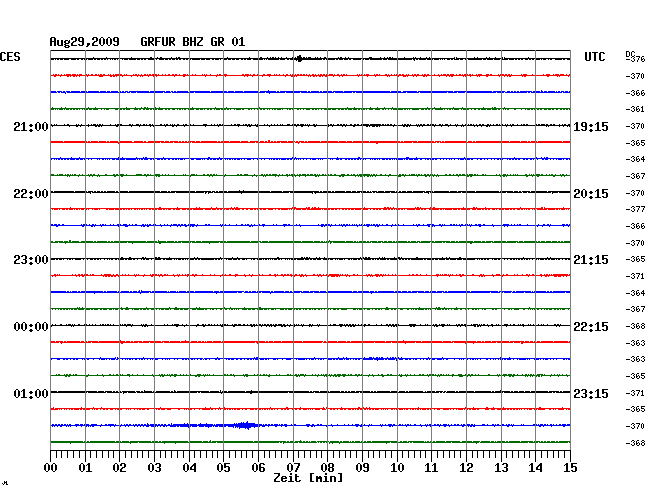Click minute tick label 13 on the axis
This screenshot has height=494, width=650.
501,468
